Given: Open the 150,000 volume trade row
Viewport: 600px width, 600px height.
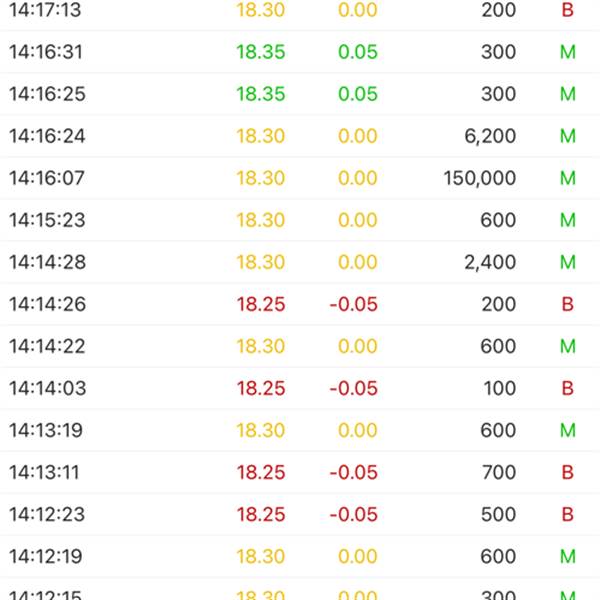Looking at the screenshot, I should 300,178.
